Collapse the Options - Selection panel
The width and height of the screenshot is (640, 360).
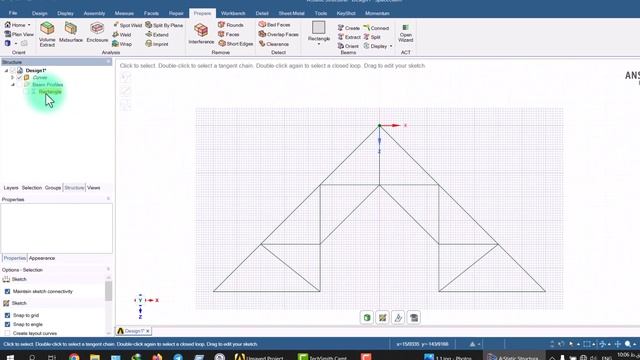point(108,269)
